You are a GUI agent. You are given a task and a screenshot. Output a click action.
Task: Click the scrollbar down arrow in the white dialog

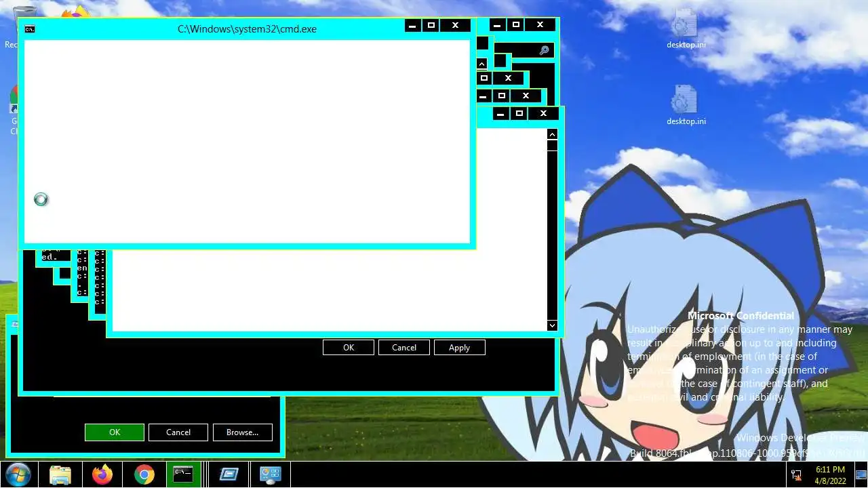click(552, 325)
